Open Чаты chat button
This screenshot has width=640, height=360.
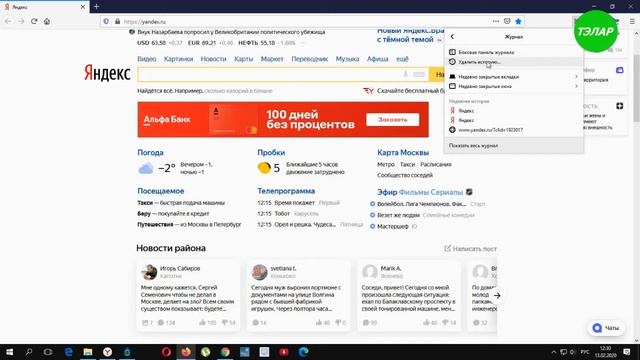click(x=606, y=328)
